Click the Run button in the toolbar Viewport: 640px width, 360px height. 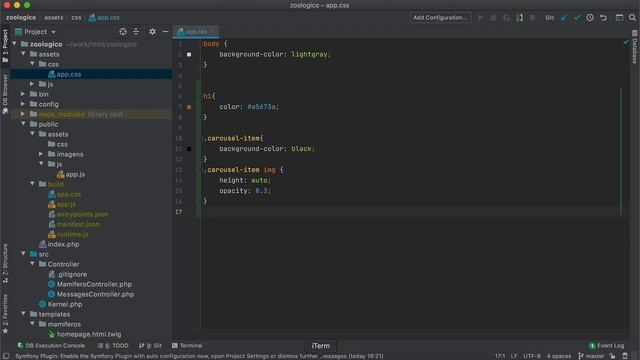pos(480,18)
